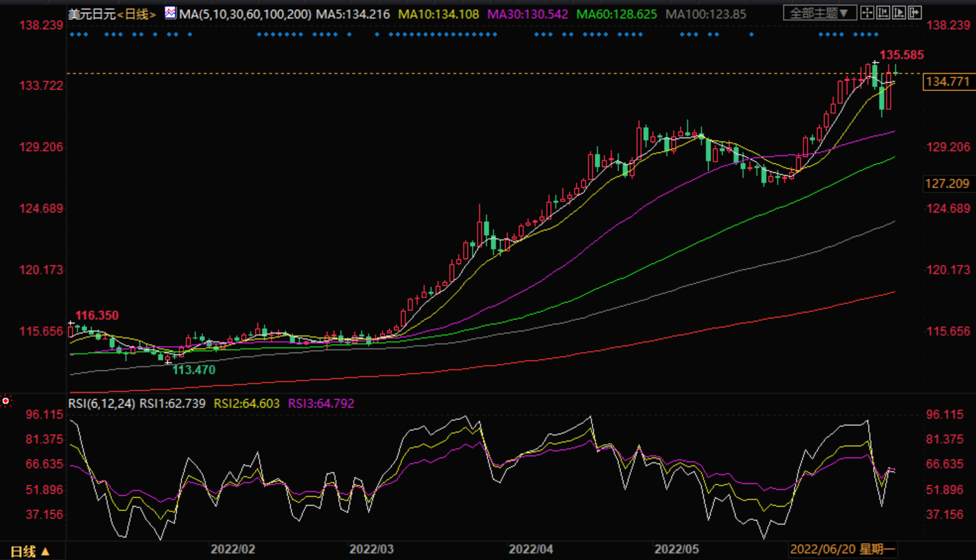The height and width of the screenshot is (560, 976).
Task: Click the panel export arrow icon
Action: pyautogui.click(x=915, y=13)
